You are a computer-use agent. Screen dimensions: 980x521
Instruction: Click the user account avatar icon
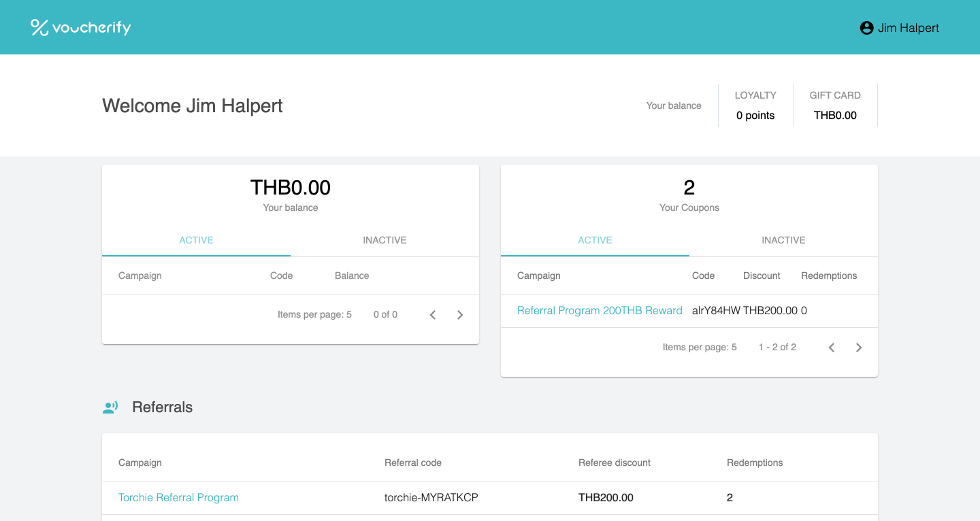click(x=866, y=28)
